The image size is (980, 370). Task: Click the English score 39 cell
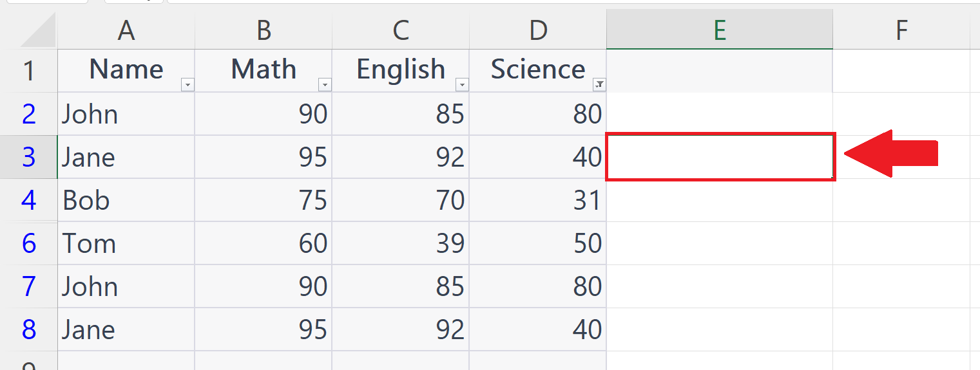pyautogui.click(x=401, y=243)
